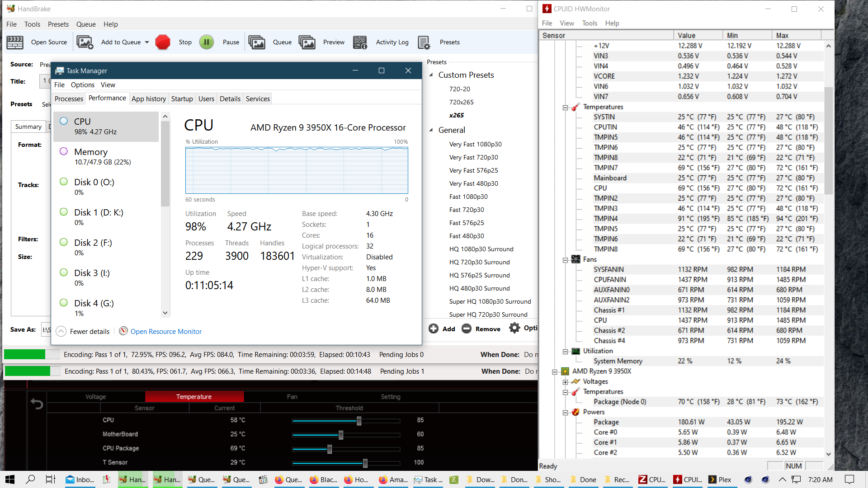Screen dimensions: 868x488
Task: Click the back arrow in the temperature utility
Action: (x=37, y=404)
